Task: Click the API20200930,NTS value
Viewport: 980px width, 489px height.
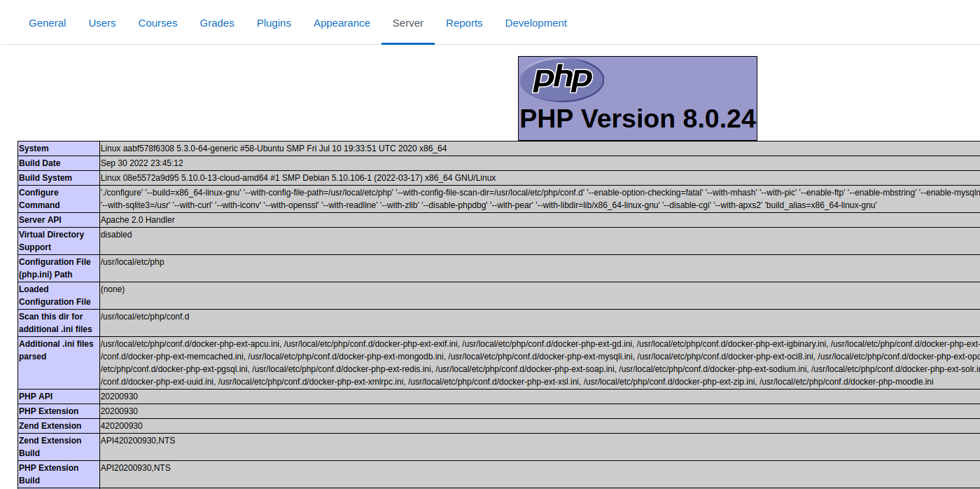Action: [x=136, y=468]
